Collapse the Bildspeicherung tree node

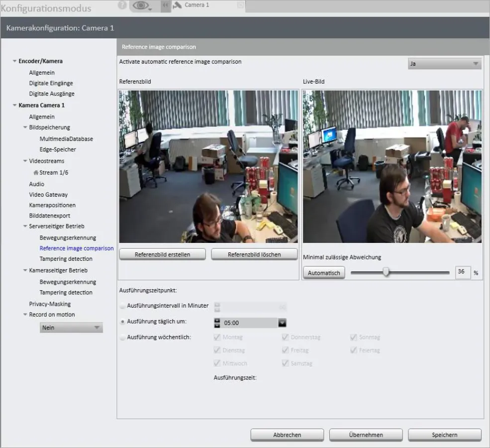[x=25, y=127]
